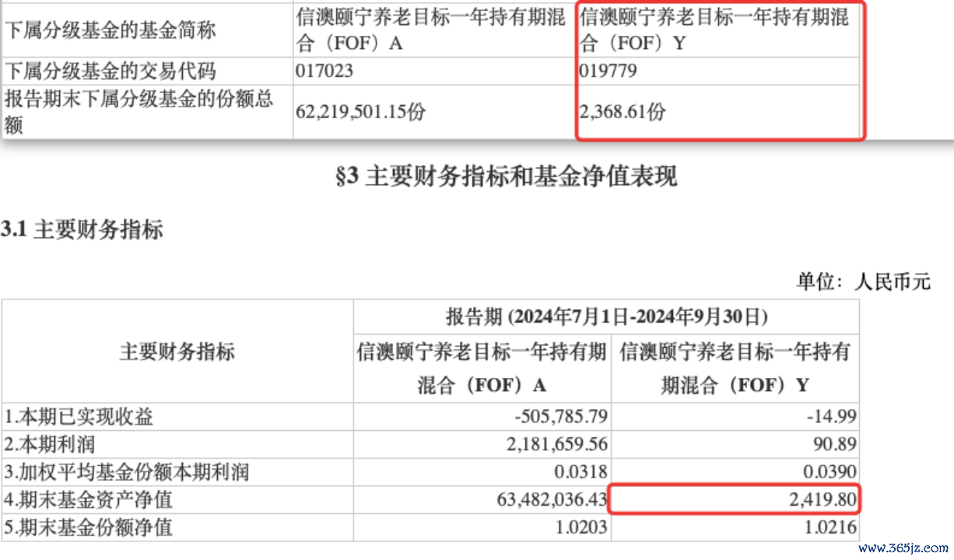Click FOF A column header under 报告期

tap(482, 369)
